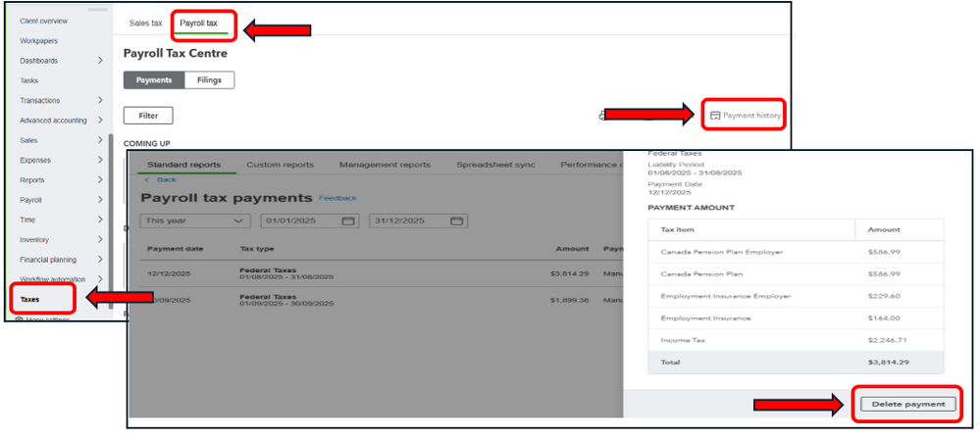The width and height of the screenshot is (980, 440).
Task: Open the This year period dropdown
Action: pos(195,220)
